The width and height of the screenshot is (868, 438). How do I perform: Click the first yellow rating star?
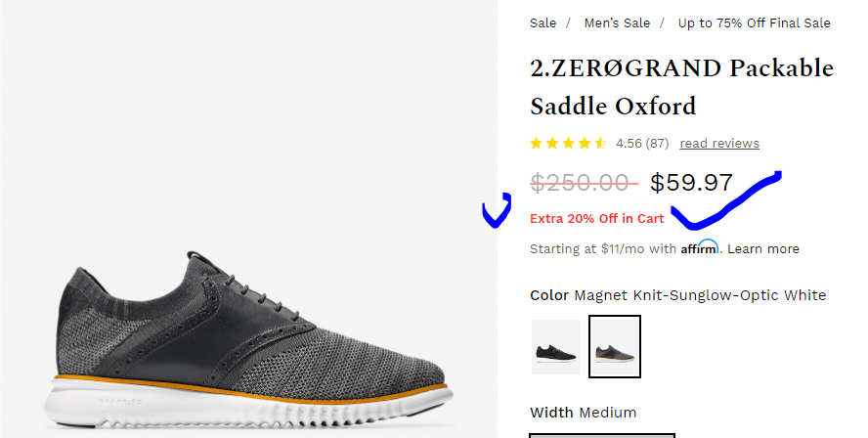(x=536, y=144)
